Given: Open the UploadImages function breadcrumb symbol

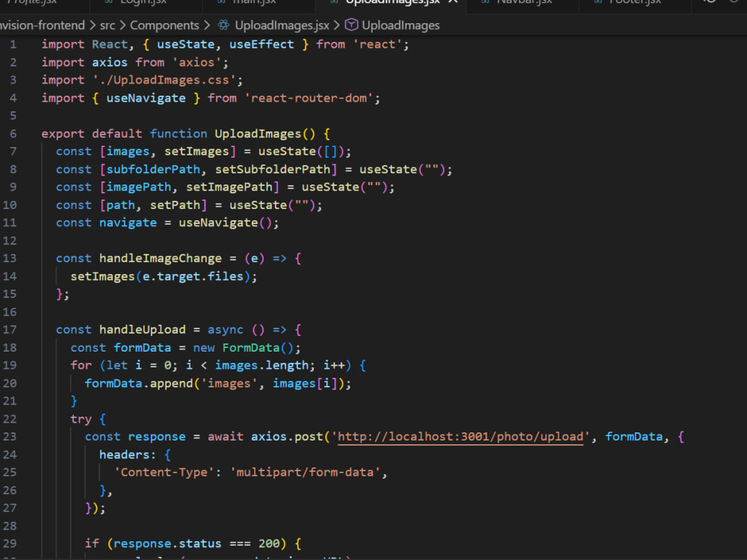Looking at the screenshot, I should point(400,25).
